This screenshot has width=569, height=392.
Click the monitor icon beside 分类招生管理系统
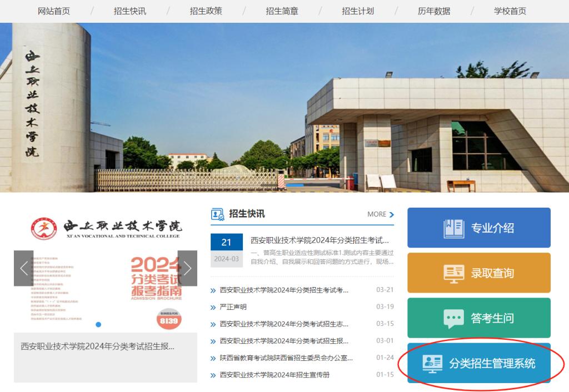coord(432,363)
